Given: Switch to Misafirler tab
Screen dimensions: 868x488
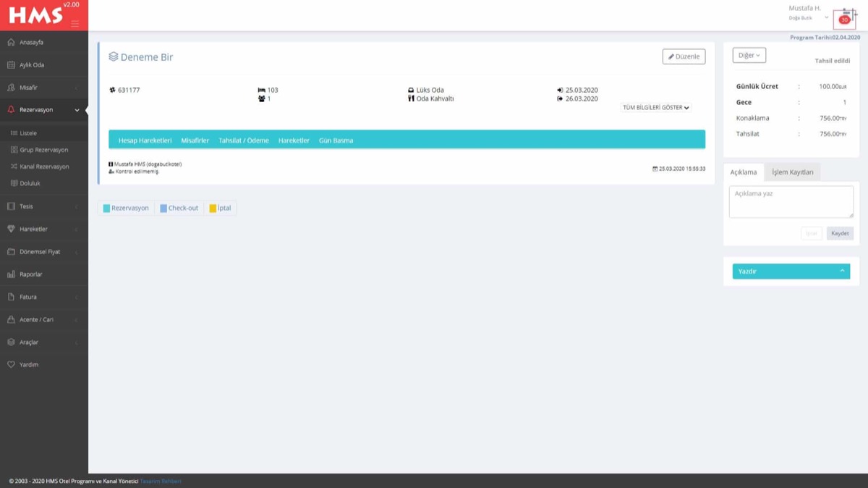Looking at the screenshot, I should tap(195, 140).
